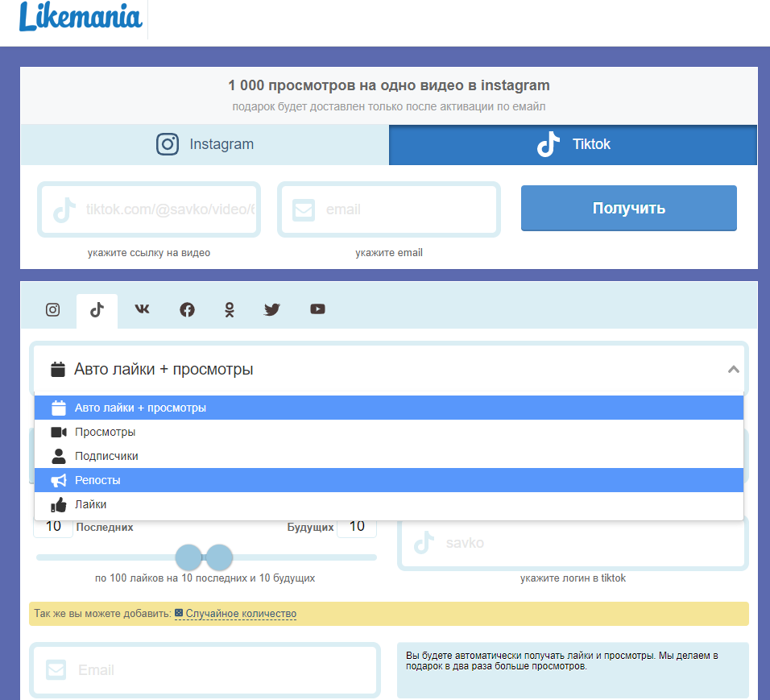Click the video camera icon beside Просмотры
The width and height of the screenshot is (770, 700).
coord(59,432)
